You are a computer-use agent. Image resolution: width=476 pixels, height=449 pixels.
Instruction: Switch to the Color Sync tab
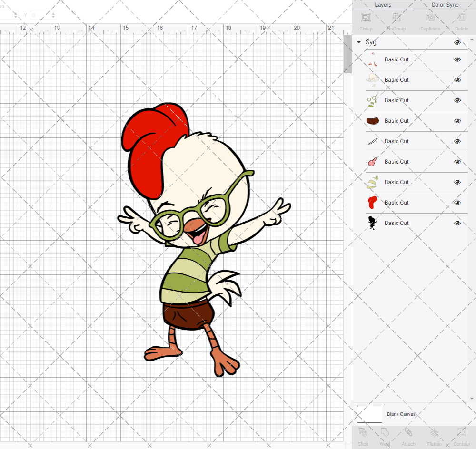(x=445, y=5)
